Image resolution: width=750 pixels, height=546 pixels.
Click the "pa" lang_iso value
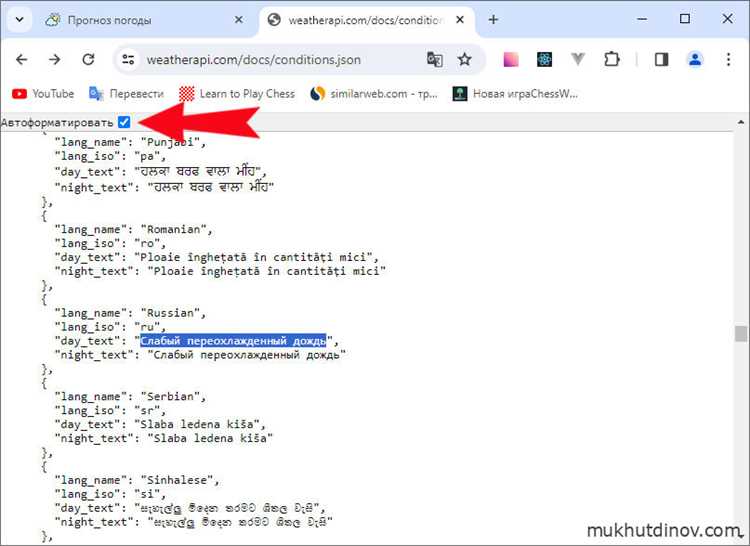149,156
